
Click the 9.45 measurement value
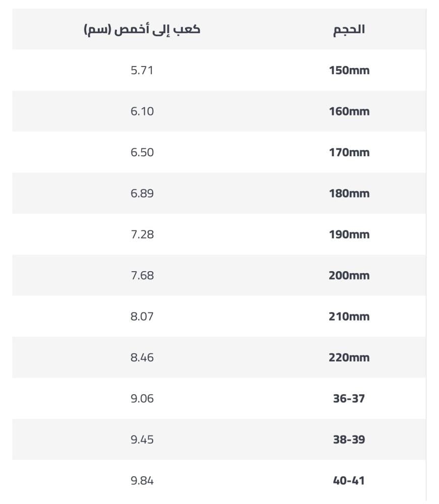click(x=142, y=439)
